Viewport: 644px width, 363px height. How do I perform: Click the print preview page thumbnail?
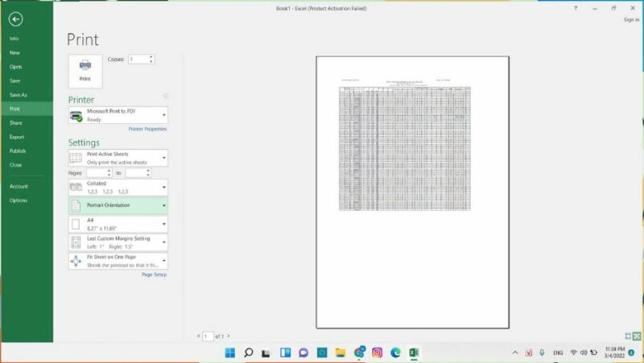click(x=412, y=192)
